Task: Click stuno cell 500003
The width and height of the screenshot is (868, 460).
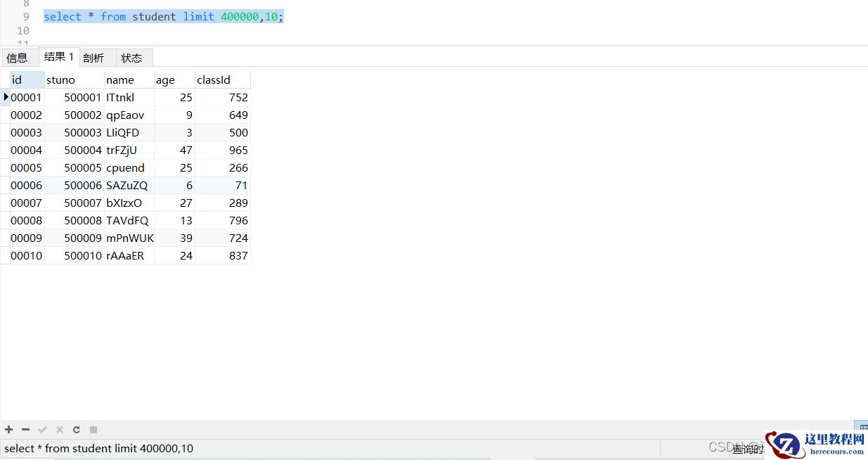Action: (75, 132)
